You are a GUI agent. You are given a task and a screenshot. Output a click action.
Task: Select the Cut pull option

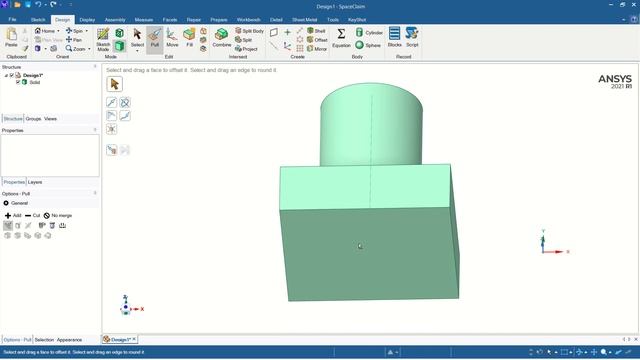[32, 215]
